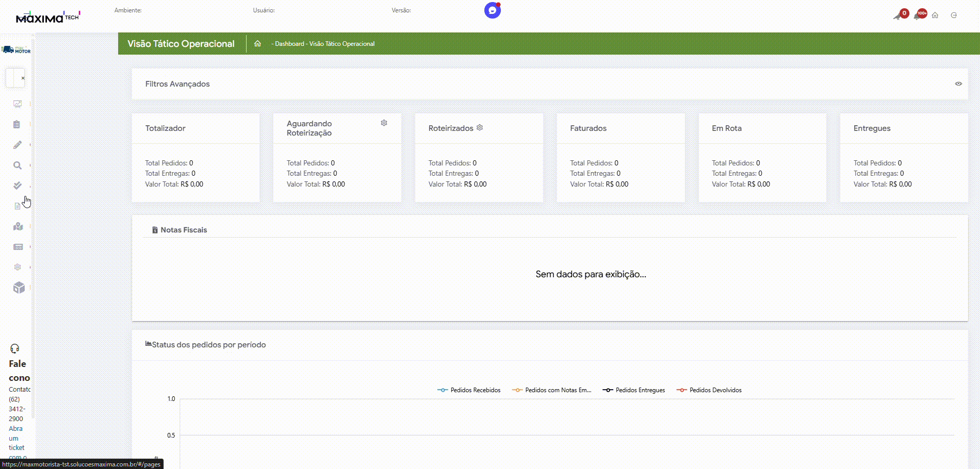Open the dashboard chart icon in sidebar
Image resolution: width=980 pixels, height=469 pixels.
(18, 104)
